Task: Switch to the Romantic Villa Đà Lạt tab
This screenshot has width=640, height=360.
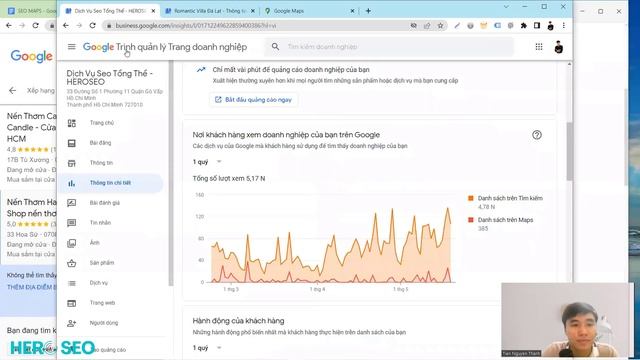Action: 209,11
